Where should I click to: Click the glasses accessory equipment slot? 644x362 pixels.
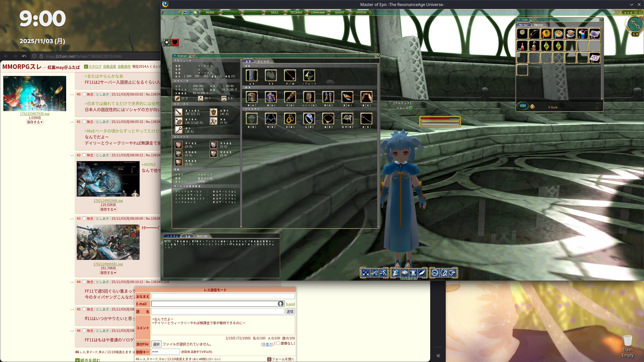pos(271,119)
